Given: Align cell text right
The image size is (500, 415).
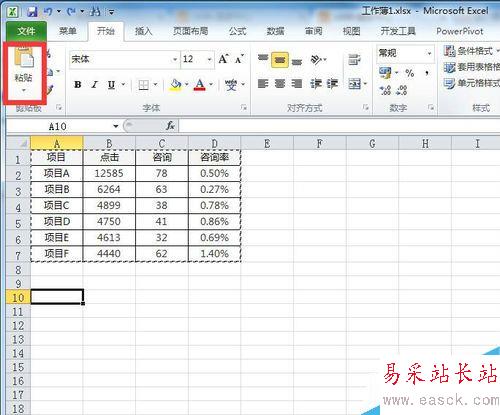Looking at the screenshot, I should pos(297,83).
